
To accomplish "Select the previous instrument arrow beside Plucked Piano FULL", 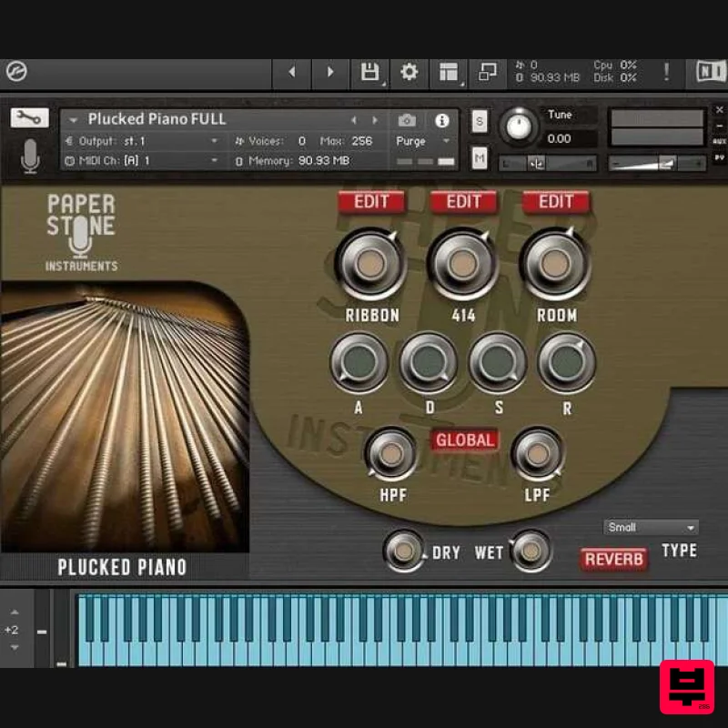I will pos(354,121).
